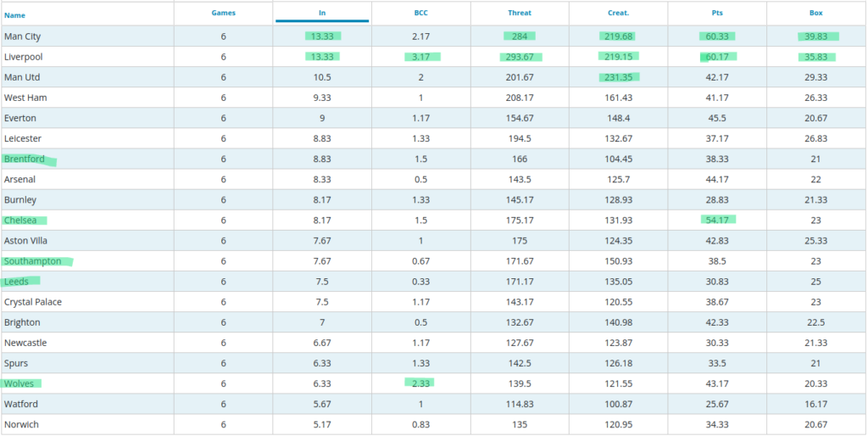Click Chelsea's Pts value 54.17
This screenshot has height=436, width=868.
click(717, 221)
